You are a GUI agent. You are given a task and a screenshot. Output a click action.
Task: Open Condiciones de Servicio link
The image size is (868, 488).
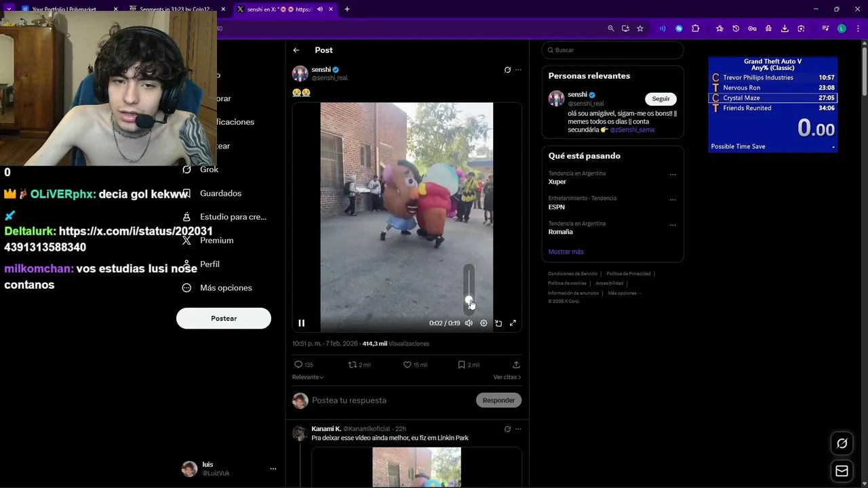[572, 274]
